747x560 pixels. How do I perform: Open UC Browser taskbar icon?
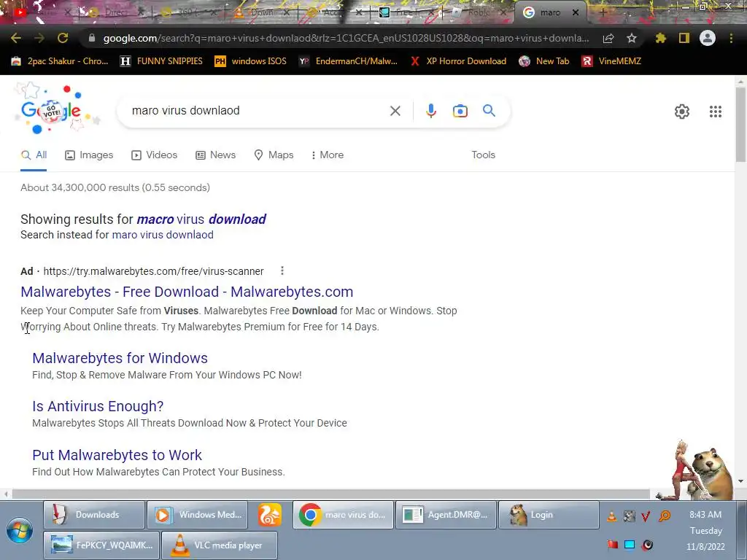click(270, 515)
